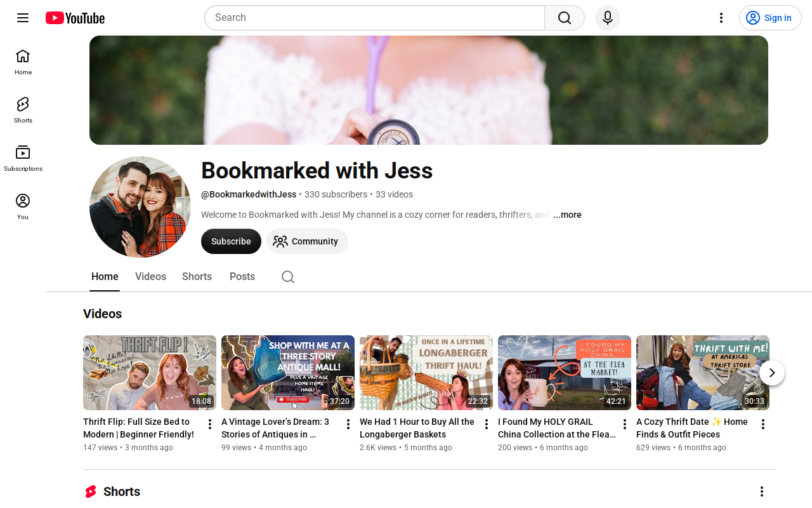
Task: Click the channel name Bookmarked with Jess
Action: coord(317,171)
